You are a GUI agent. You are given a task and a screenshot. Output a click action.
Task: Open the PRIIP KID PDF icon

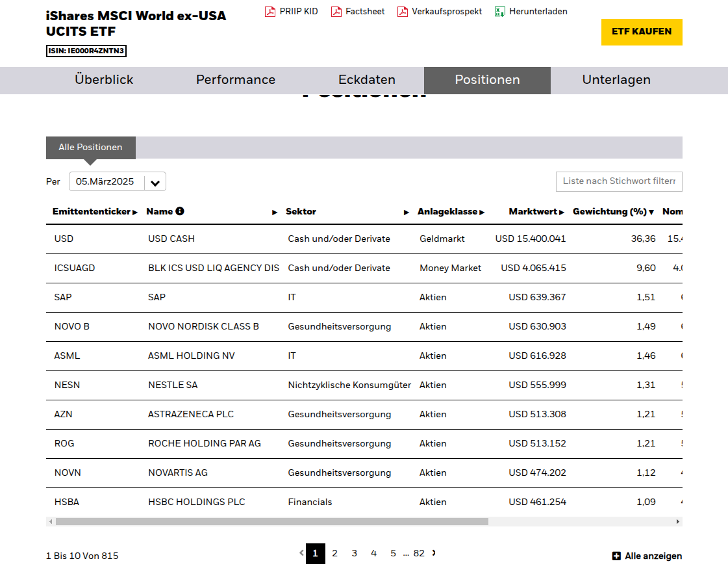pyautogui.click(x=270, y=12)
